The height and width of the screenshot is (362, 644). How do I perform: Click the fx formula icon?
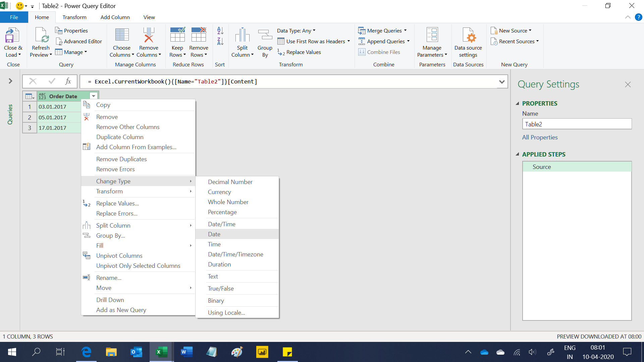[68, 81]
